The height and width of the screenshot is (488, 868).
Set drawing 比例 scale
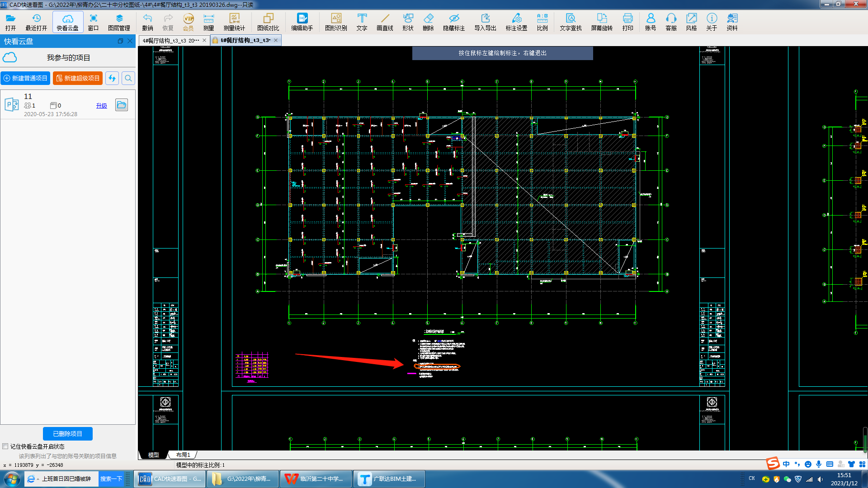[542, 22]
